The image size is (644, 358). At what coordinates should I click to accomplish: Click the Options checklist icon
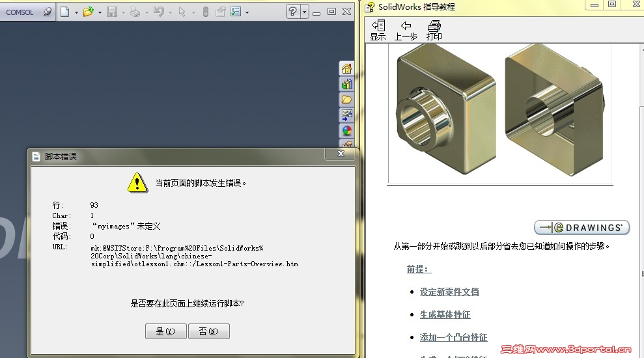click(236, 12)
